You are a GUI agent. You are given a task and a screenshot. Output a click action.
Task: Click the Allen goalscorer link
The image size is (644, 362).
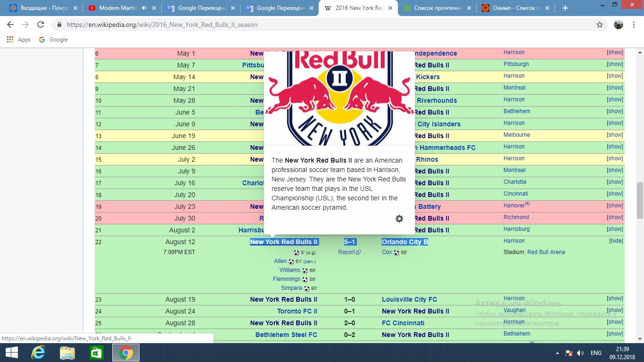(x=280, y=261)
